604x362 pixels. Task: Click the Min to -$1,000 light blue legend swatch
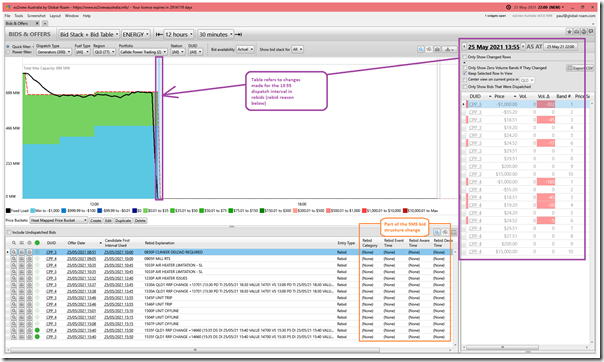point(33,211)
